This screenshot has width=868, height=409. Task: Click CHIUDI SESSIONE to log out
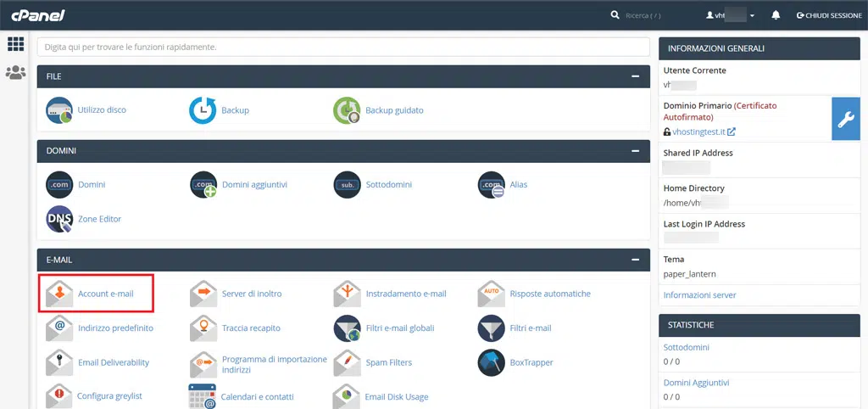[x=829, y=15]
